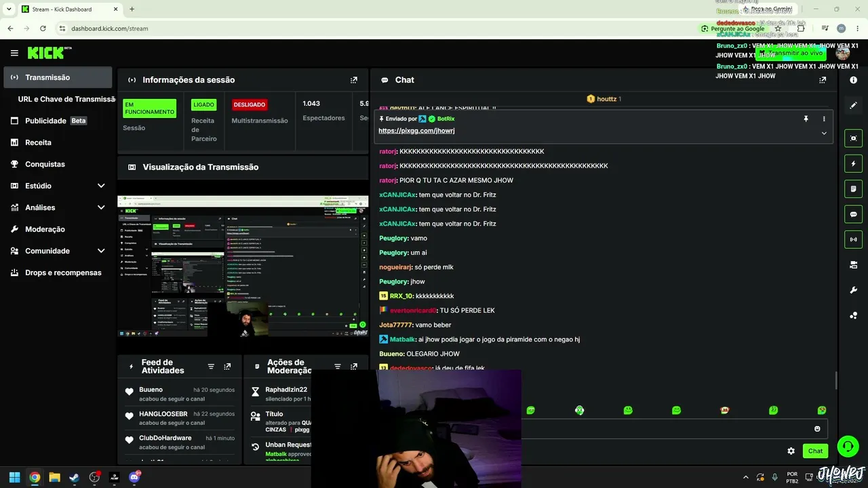The width and height of the screenshot is (868, 488).
Task: Select Transmissão in the sidebar
Action: (x=58, y=77)
